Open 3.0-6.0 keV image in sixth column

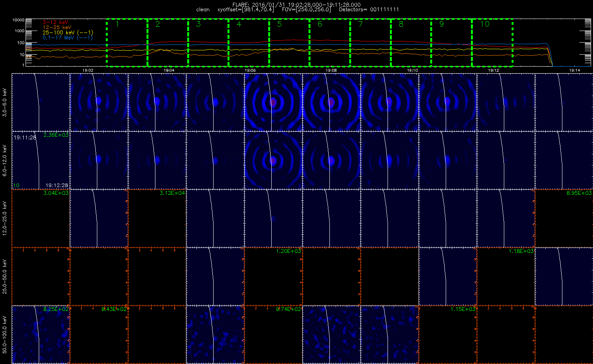[x=331, y=102]
